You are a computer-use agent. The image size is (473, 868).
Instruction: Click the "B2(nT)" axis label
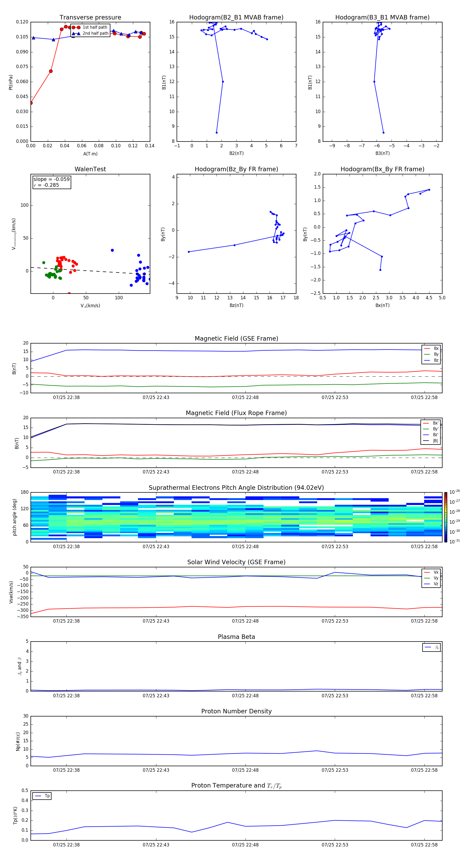coord(236,153)
